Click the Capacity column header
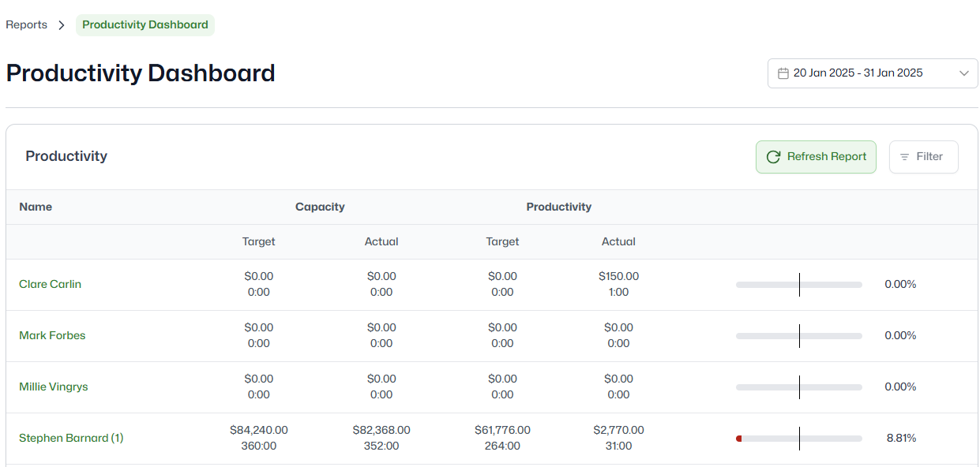This screenshot has width=980, height=467. coord(320,207)
